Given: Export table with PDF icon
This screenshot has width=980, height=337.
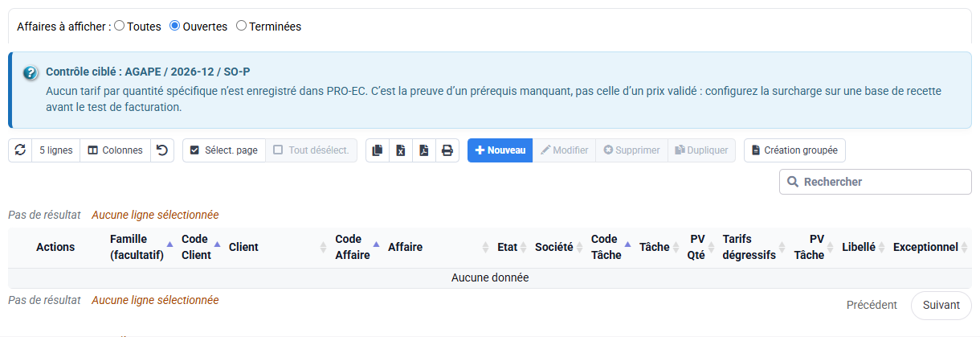Looking at the screenshot, I should click(x=424, y=150).
